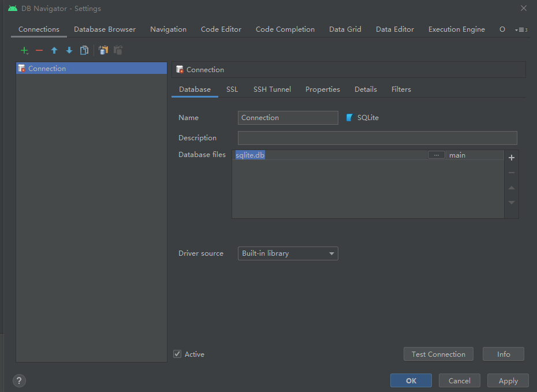Open the Data Grid settings tab
Screen dimensions: 537x392
345,29
